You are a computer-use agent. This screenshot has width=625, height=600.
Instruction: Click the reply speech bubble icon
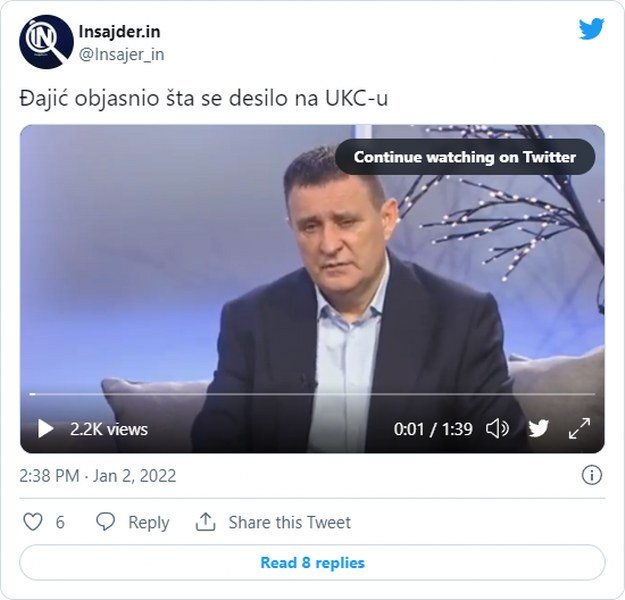coord(106,522)
